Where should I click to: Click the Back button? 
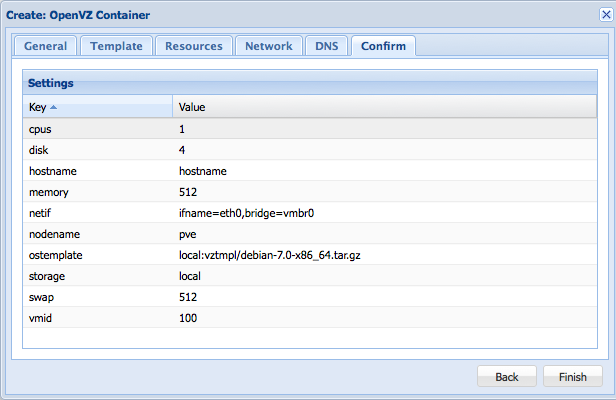[x=507, y=376]
